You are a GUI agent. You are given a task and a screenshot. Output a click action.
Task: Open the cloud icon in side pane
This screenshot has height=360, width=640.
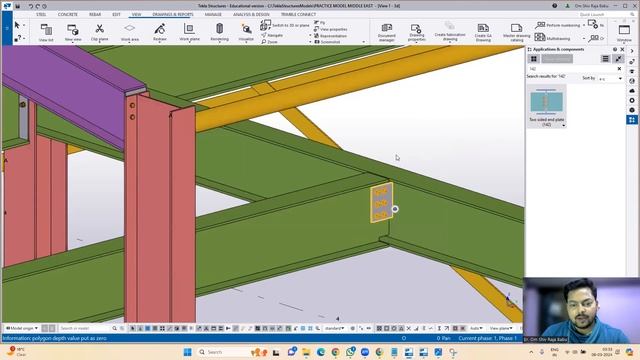(x=632, y=91)
